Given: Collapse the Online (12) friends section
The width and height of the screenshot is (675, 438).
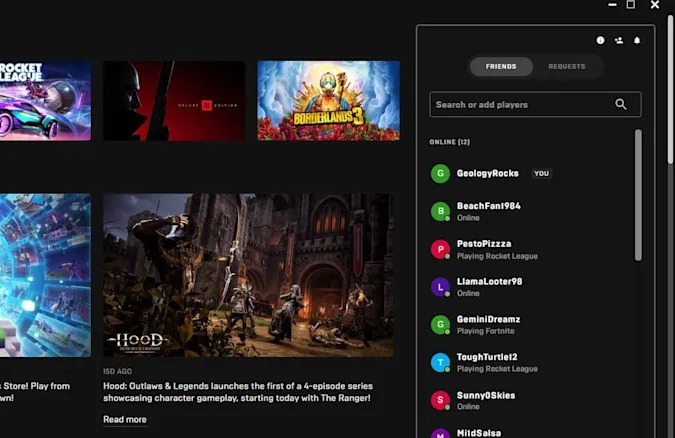Looking at the screenshot, I should coord(449,142).
